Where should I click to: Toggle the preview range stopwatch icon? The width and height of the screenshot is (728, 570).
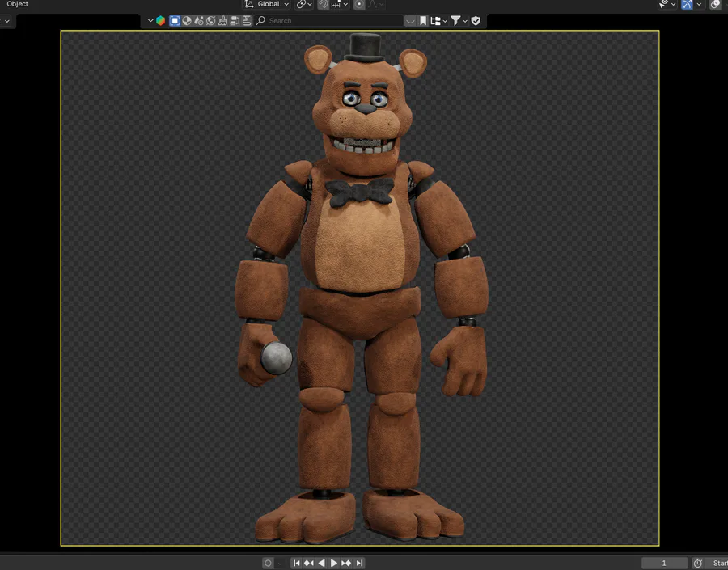pyautogui.click(x=698, y=563)
